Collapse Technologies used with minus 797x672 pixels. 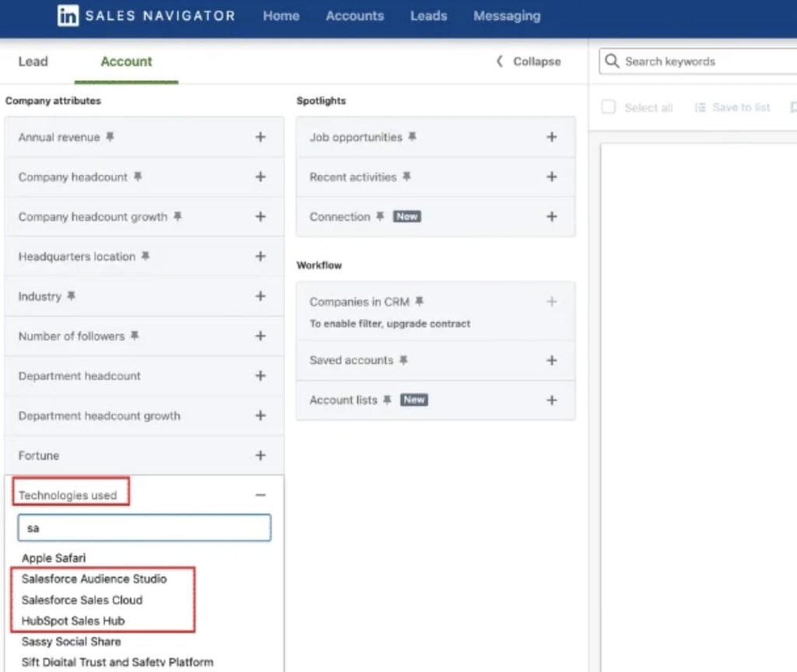pyautogui.click(x=260, y=495)
